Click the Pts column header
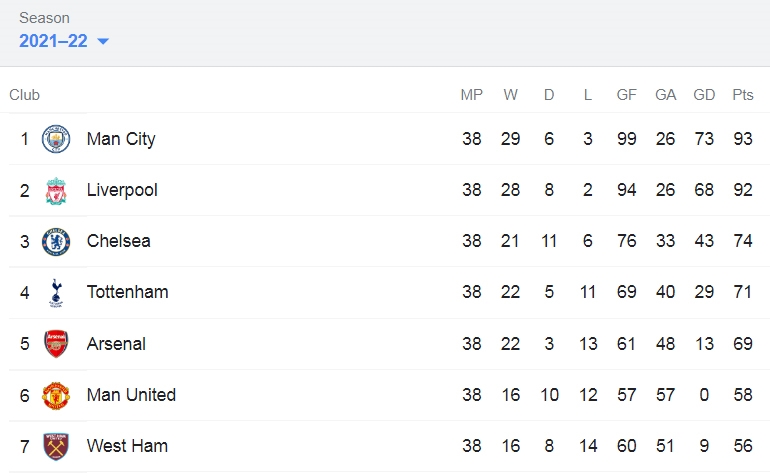Image resolution: width=770 pixels, height=476 pixels. point(742,95)
